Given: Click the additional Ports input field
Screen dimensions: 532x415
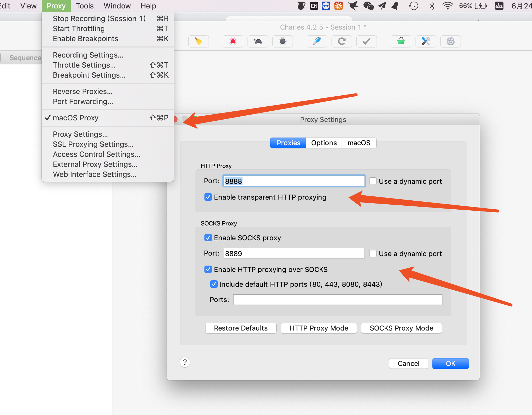Looking at the screenshot, I should [x=338, y=300].
